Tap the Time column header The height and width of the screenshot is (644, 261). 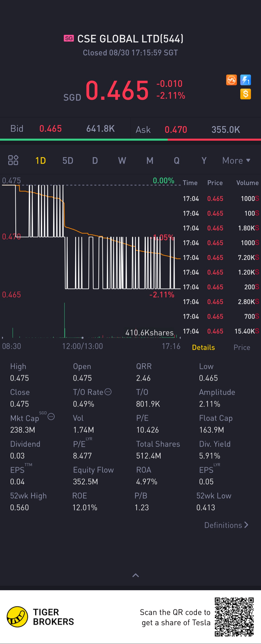coord(190,183)
